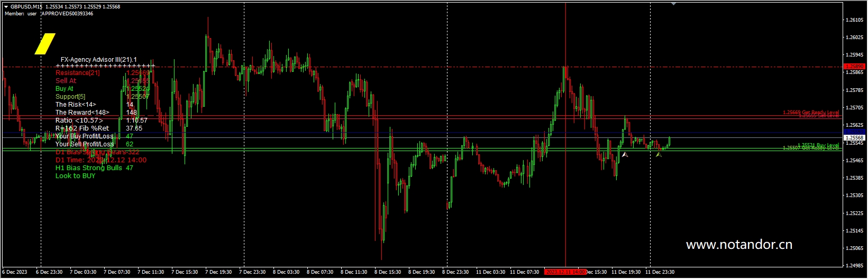This screenshot has width=868, height=279.
Task: Click 1.26025 on the price axis
Action: [855, 38]
